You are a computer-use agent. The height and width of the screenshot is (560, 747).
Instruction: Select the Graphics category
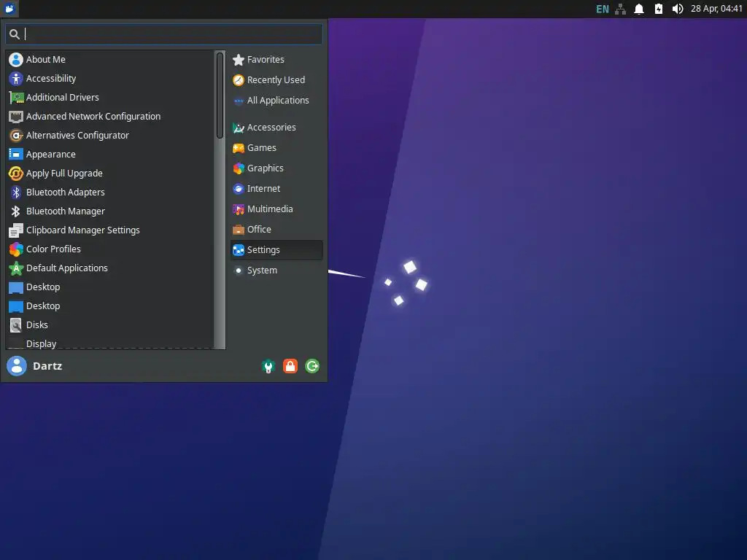coord(276,168)
